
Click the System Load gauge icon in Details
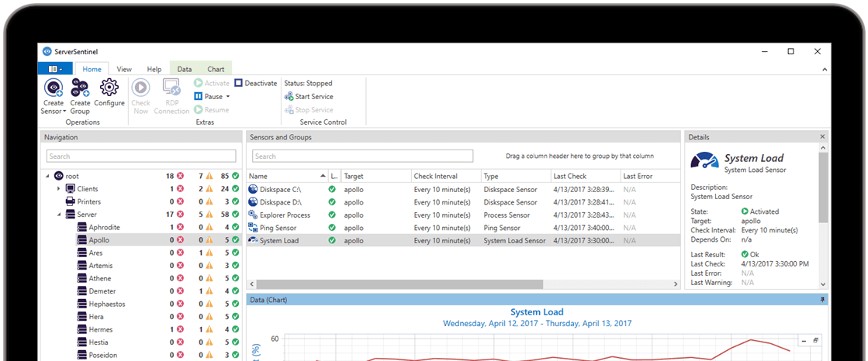(x=704, y=161)
